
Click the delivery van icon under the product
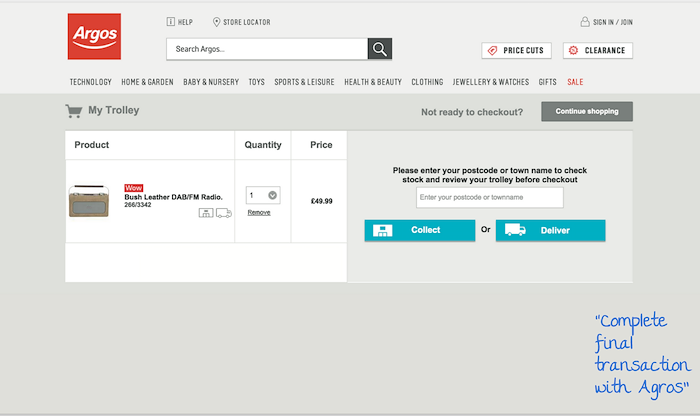coord(224,213)
